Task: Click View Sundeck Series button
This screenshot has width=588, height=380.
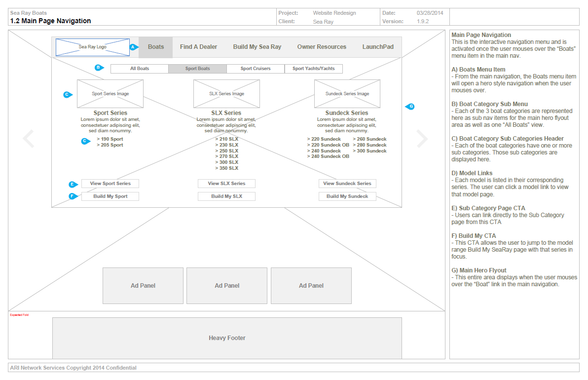Action: pos(347,184)
